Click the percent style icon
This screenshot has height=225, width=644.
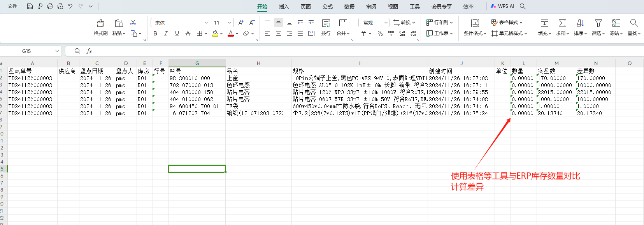(380, 33)
